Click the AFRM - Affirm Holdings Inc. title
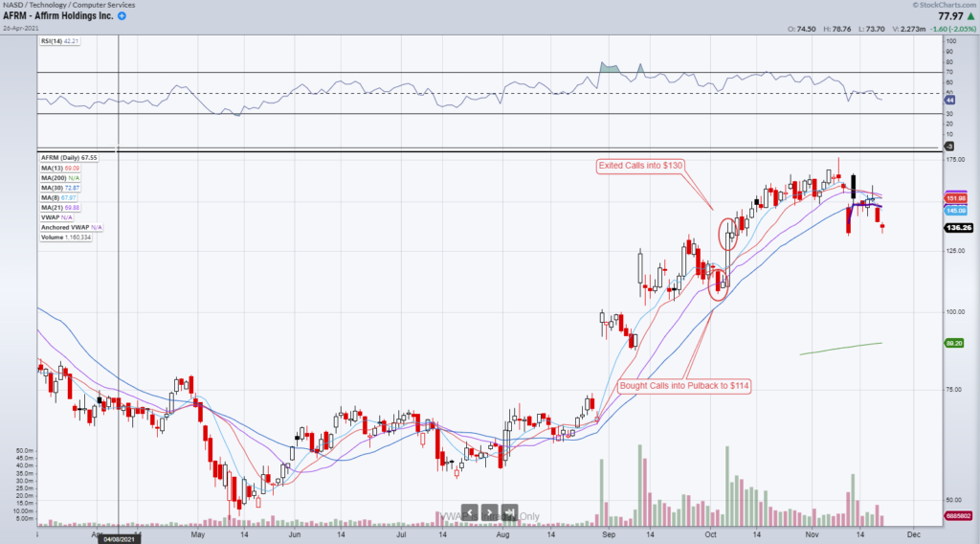The height and width of the screenshot is (544, 980). coord(58,16)
